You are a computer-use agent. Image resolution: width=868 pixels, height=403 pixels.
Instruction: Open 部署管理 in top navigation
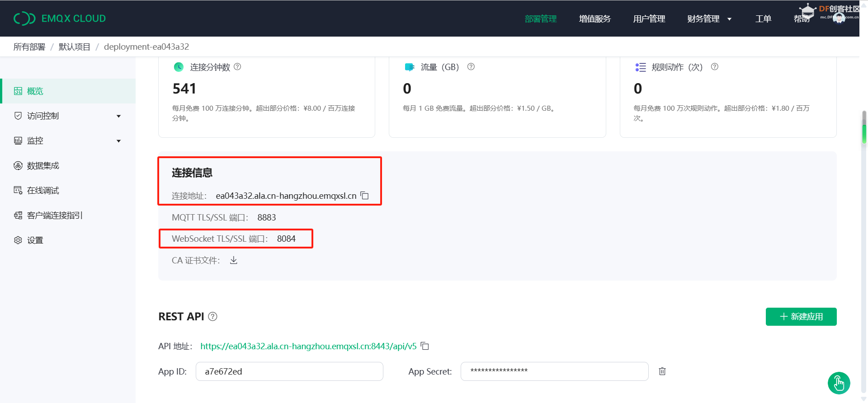point(541,19)
